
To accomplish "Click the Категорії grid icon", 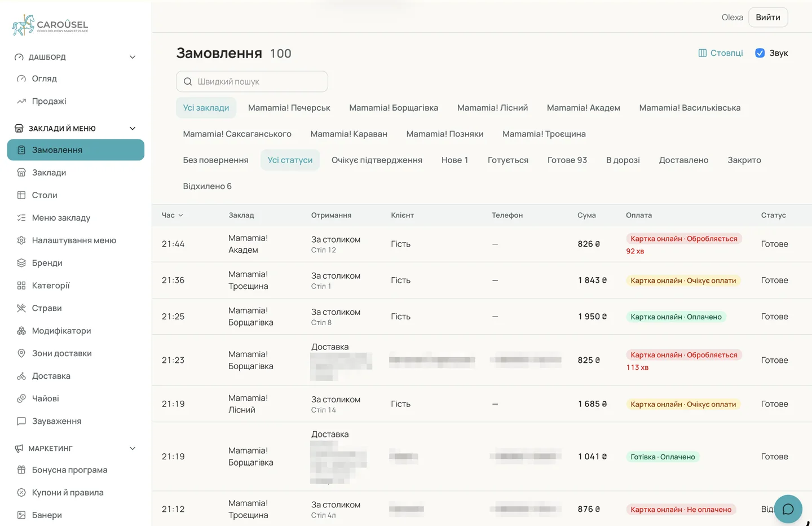I will pos(21,286).
